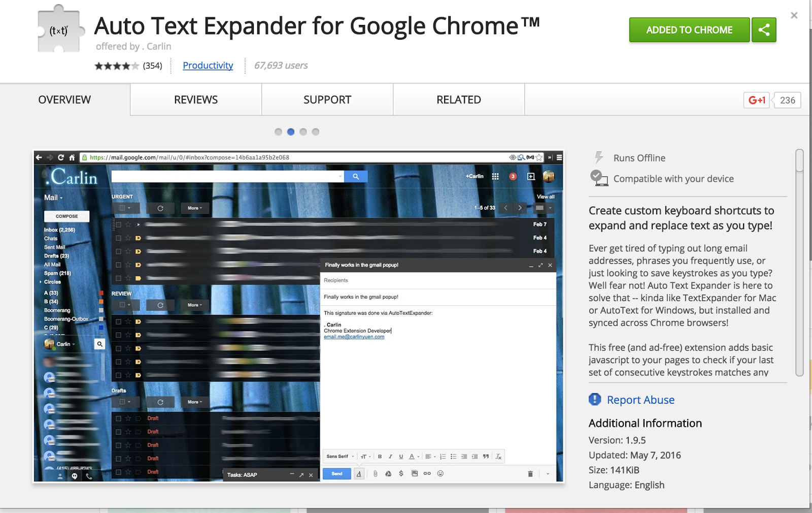Open the More dropdown in the Drafts section of the Gmail screenshot
The image size is (812, 513).
[x=195, y=402]
